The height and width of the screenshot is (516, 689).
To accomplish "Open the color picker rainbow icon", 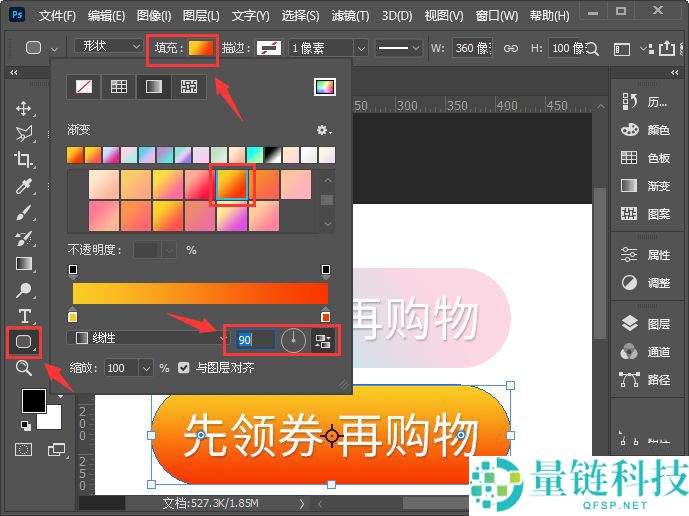I will pyautogui.click(x=324, y=87).
